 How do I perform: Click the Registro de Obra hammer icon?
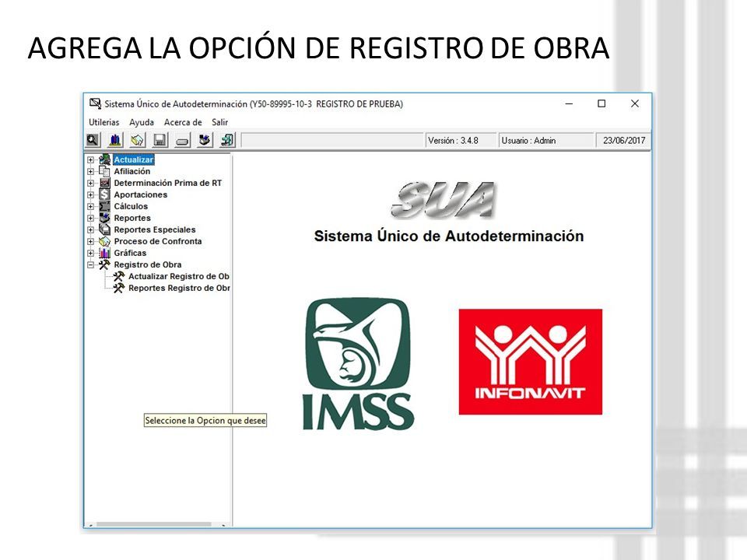[104, 264]
